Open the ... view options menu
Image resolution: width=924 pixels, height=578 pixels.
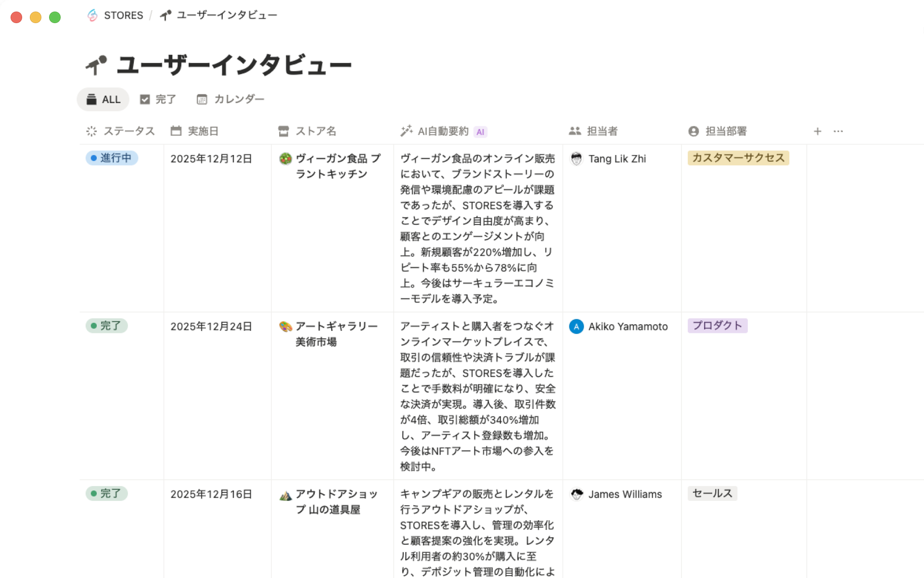point(839,131)
